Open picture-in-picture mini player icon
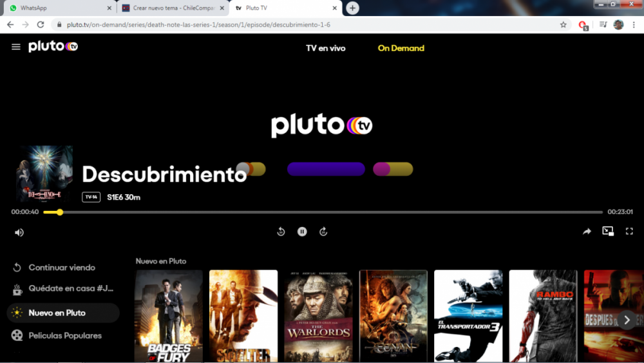 coord(608,231)
